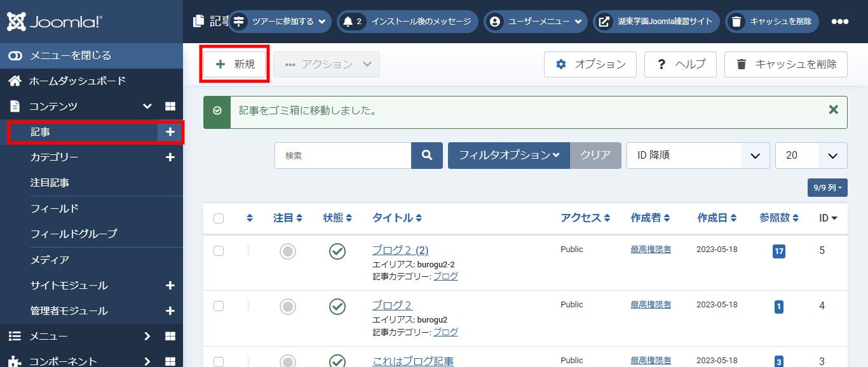Expand the フィルタオプション dropdown
Image resolution: width=868 pixels, height=367 pixels.
coord(508,156)
